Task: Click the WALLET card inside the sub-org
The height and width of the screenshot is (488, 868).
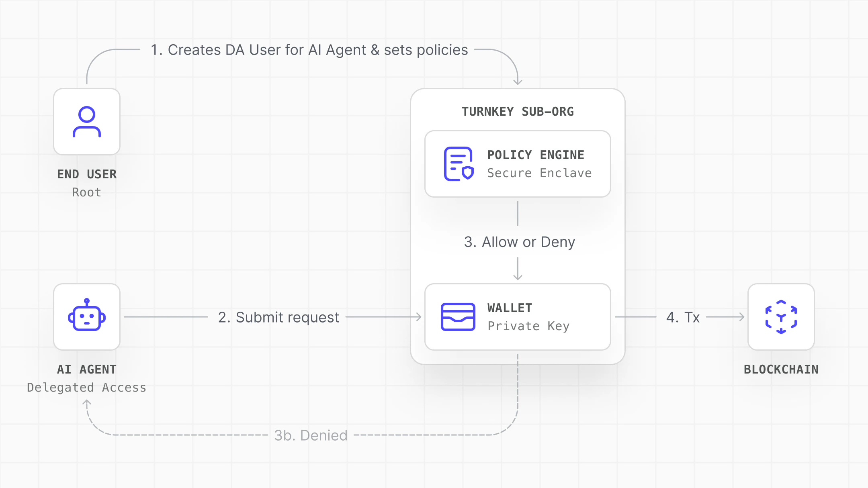Action: 518,317
